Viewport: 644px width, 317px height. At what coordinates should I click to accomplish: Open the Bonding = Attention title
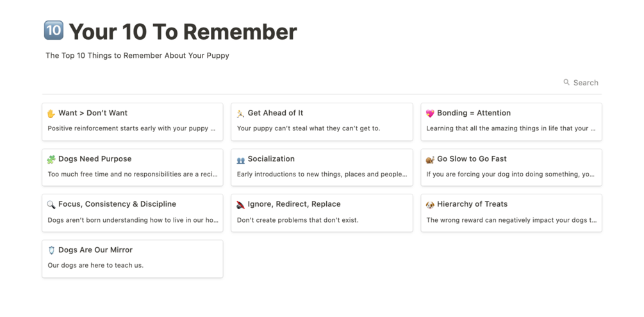pyautogui.click(x=474, y=113)
